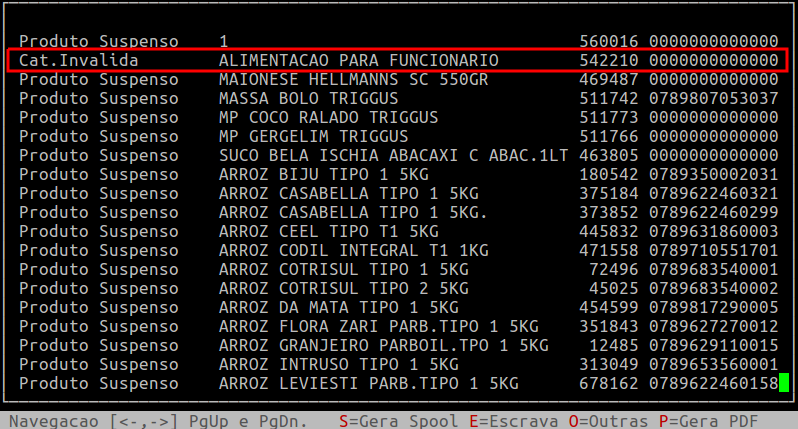Select the highlighted ALIMENTACAO PARA FUNCIONARIO row

(358, 61)
